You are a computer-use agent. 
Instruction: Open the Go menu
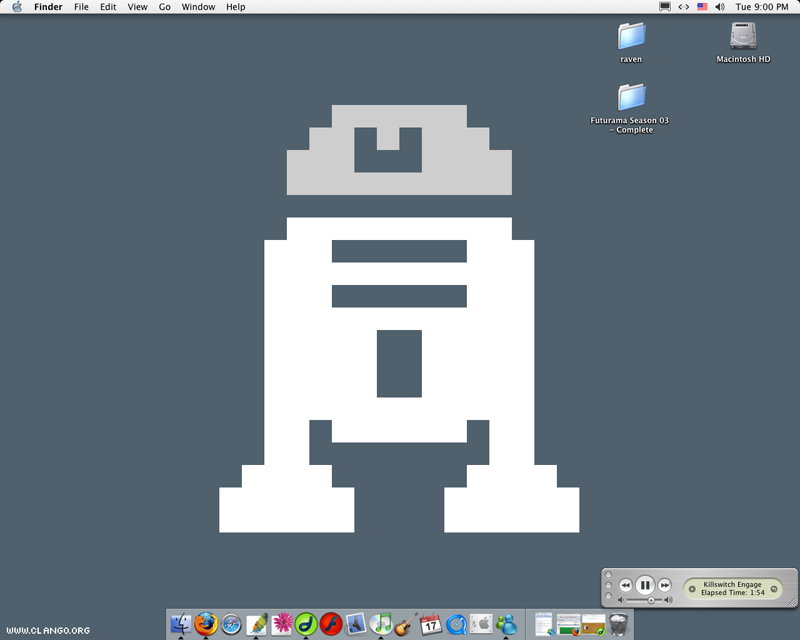(x=164, y=7)
